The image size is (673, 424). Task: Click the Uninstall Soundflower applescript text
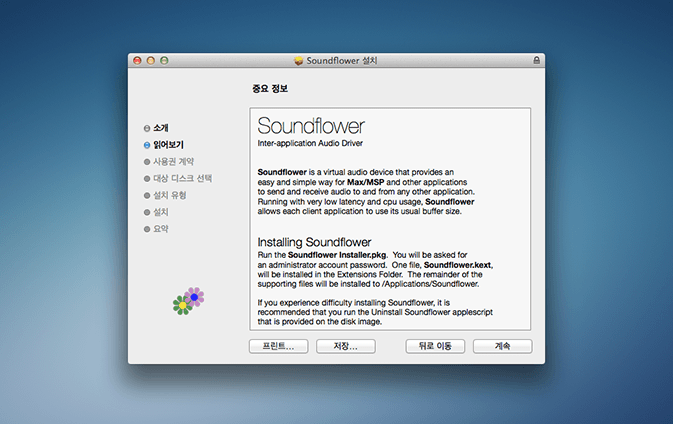pos(432,312)
